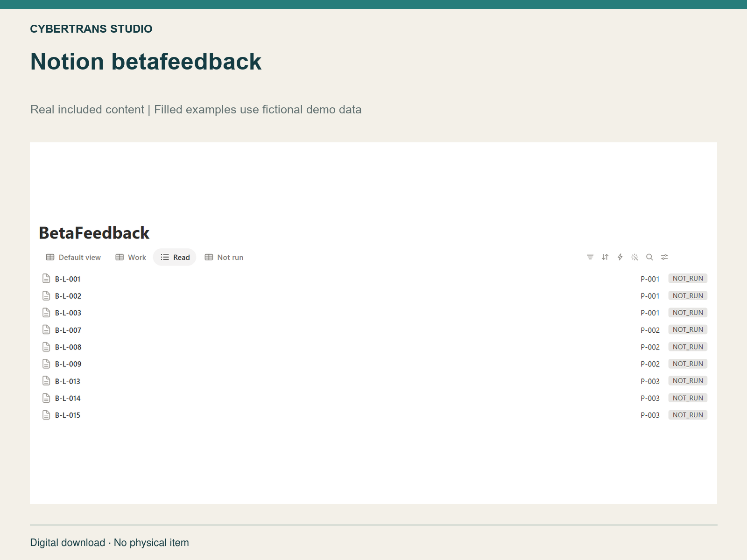Click the Notion betafeedback page heading

(146, 62)
